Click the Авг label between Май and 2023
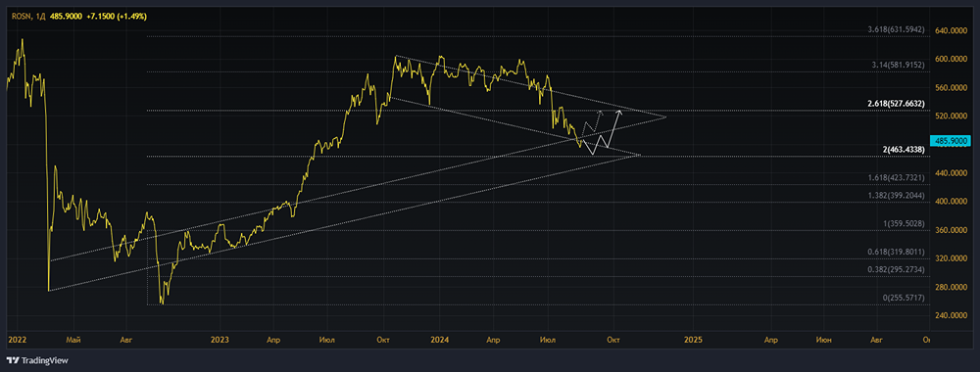This screenshot has height=372, width=980. click(126, 340)
